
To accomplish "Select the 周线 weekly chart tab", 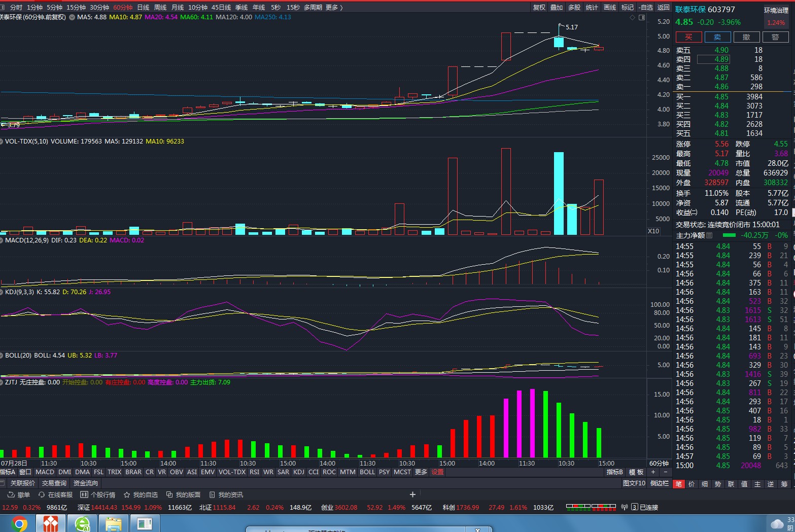I will click(160, 8).
